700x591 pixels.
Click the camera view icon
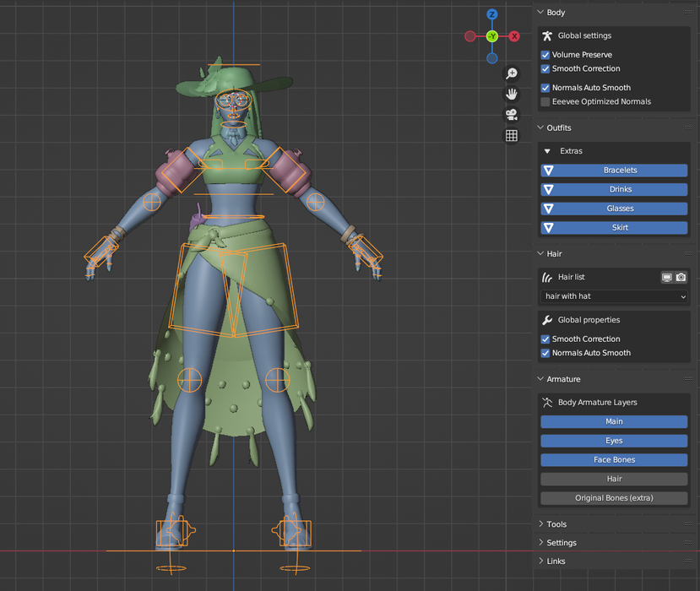(x=511, y=115)
